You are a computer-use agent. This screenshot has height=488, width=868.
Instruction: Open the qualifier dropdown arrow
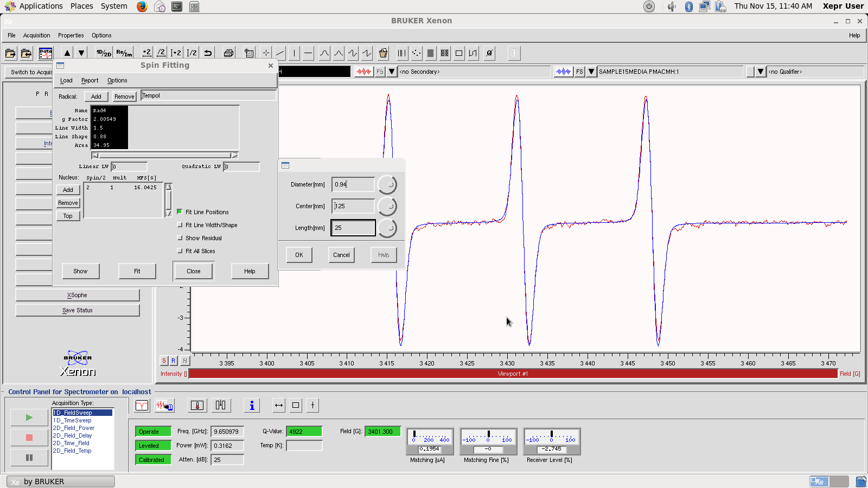coord(761,72)
